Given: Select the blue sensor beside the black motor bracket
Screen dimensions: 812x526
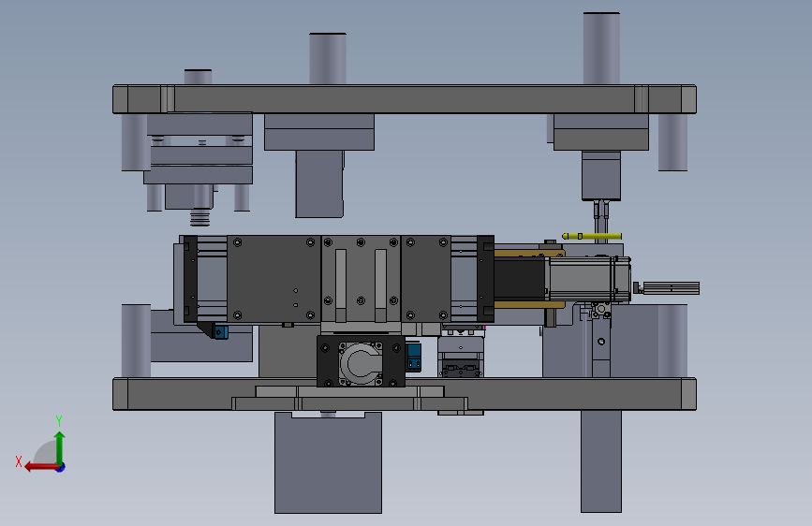Looking at the screenshot, I should 414,357.
